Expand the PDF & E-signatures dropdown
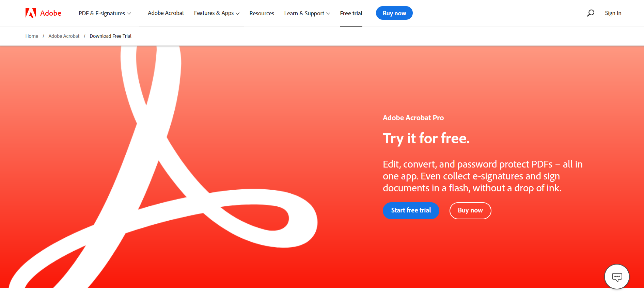The image size is (644, 302). [105, 13]
